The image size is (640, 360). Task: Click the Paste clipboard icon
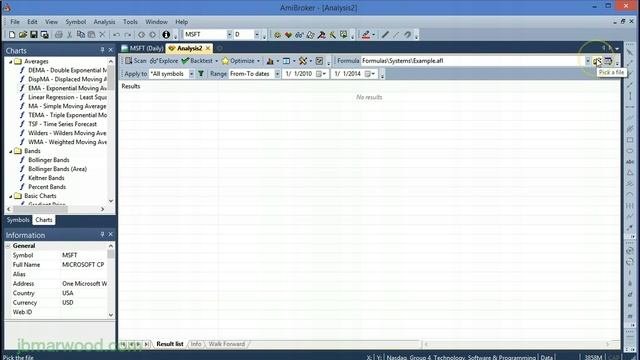[x=91, y=35]
